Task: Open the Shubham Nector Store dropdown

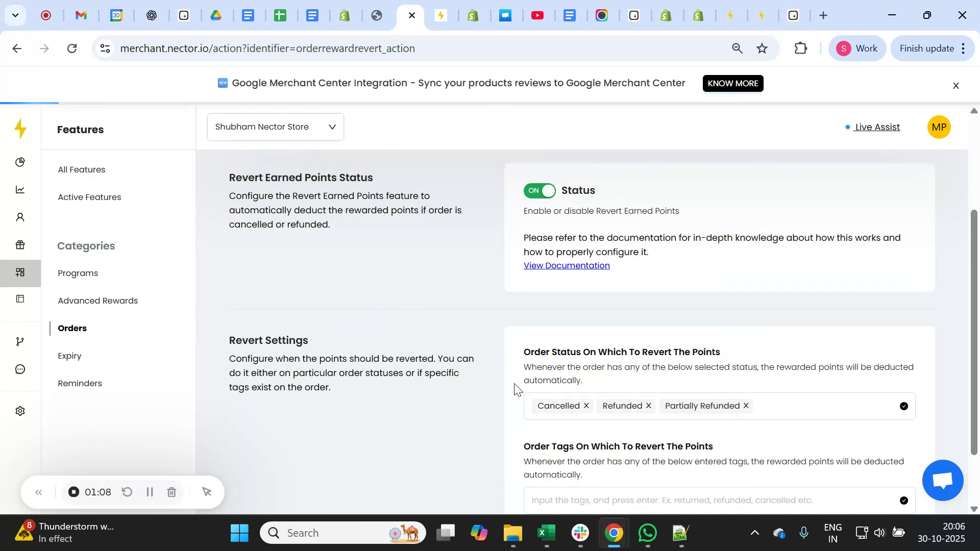Action: pyautogui.click(x=275, y=127)
